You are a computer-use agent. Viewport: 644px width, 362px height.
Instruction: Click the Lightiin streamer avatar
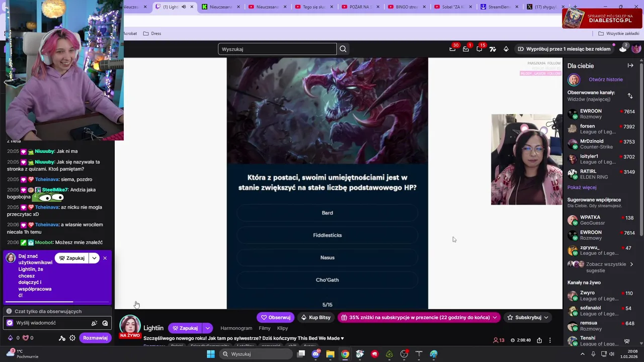tap(130, 326)
